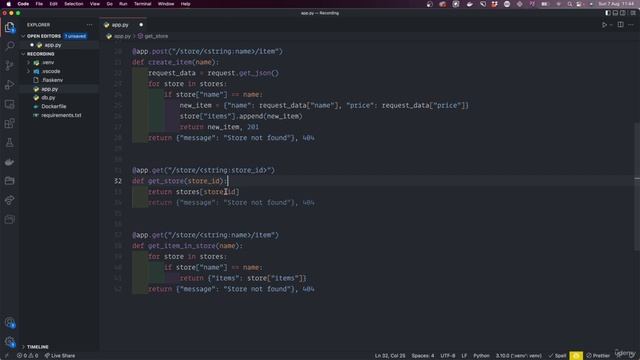640x360 pixels.
Task: Toggle the secondary sidebar layout button
Action: (x=622, y=13)
